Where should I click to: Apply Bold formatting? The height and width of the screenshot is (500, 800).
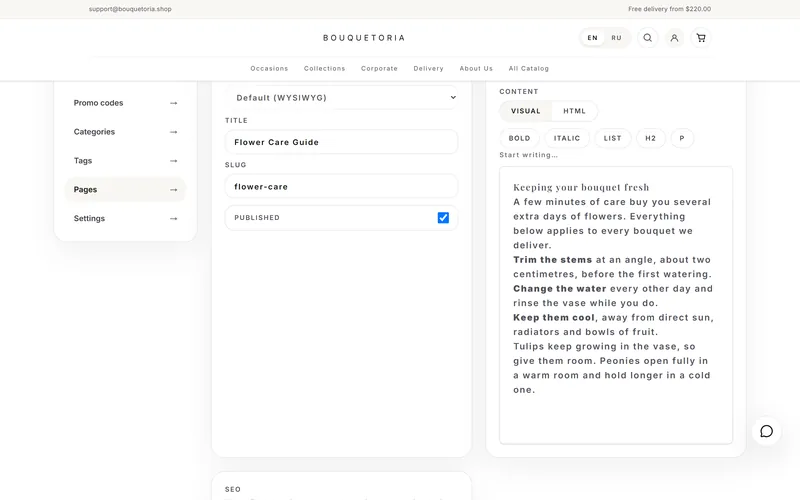(x=519, y=138)
